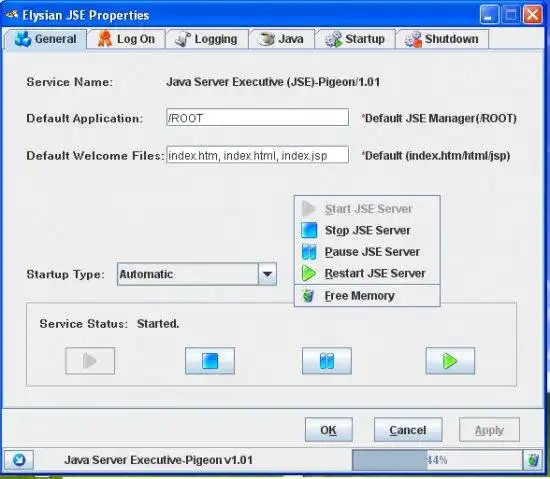Open the Log On tab

click(x=126, y=39)
